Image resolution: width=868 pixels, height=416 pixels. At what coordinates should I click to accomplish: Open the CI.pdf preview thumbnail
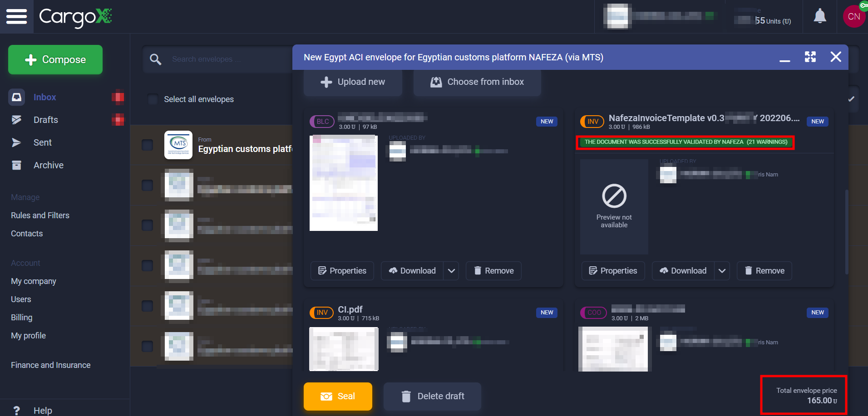(x=344, y=349)
